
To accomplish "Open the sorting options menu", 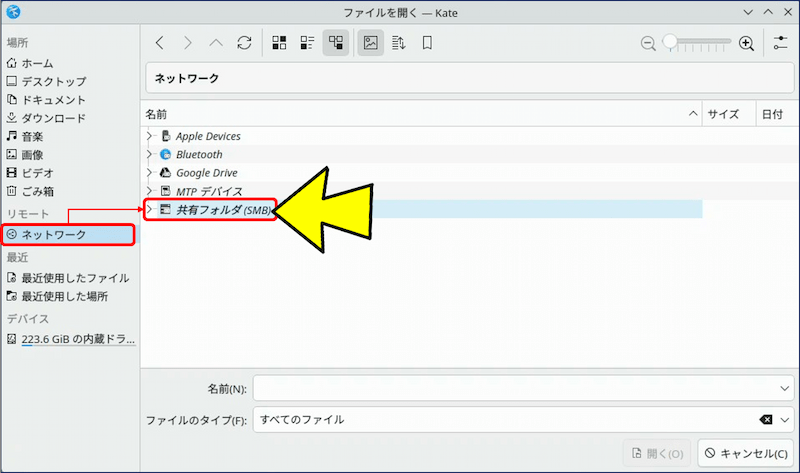I will pyautogui.click(x=398, y=43).
